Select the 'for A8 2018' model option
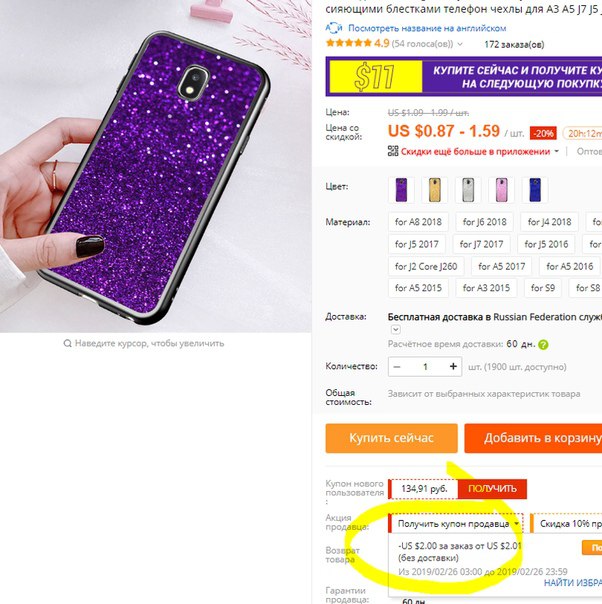The height and width of the screenshot is (604, 602). tap(418, 222)
